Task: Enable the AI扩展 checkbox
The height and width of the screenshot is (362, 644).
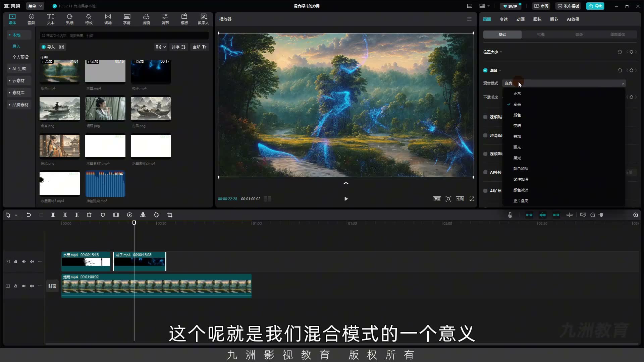Action: [485, 191]
